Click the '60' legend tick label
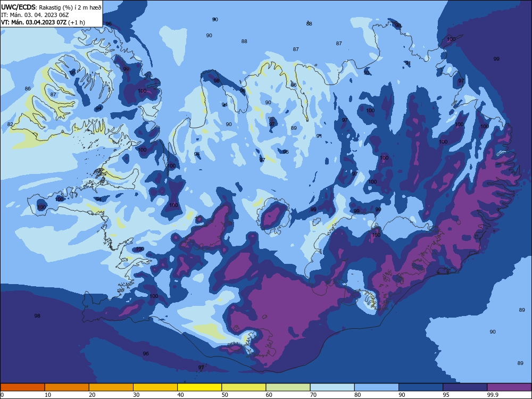 (269, 395)
